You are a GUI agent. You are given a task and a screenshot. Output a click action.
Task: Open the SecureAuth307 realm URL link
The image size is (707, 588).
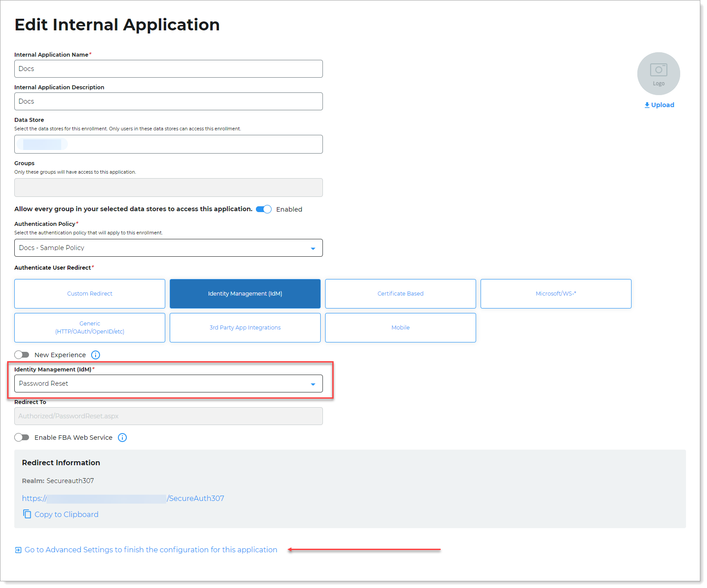tap(123, 498)
